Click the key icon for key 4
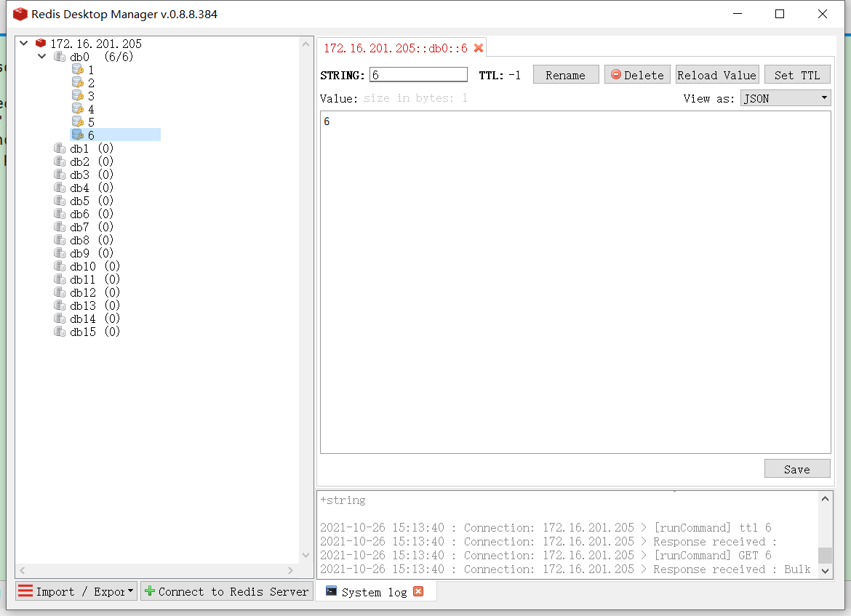Screen dimensions: 851x616 tap(78, 108)
